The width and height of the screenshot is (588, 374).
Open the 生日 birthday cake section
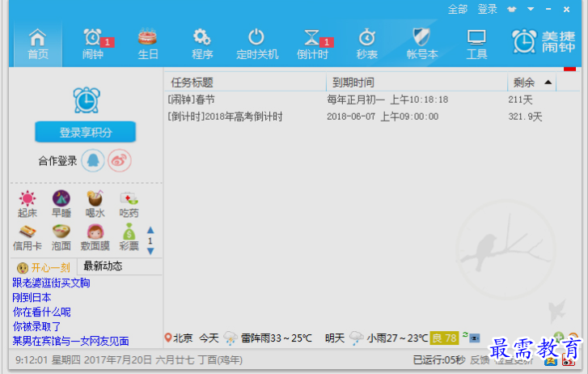pyautogui.click(x=148, y=45)
